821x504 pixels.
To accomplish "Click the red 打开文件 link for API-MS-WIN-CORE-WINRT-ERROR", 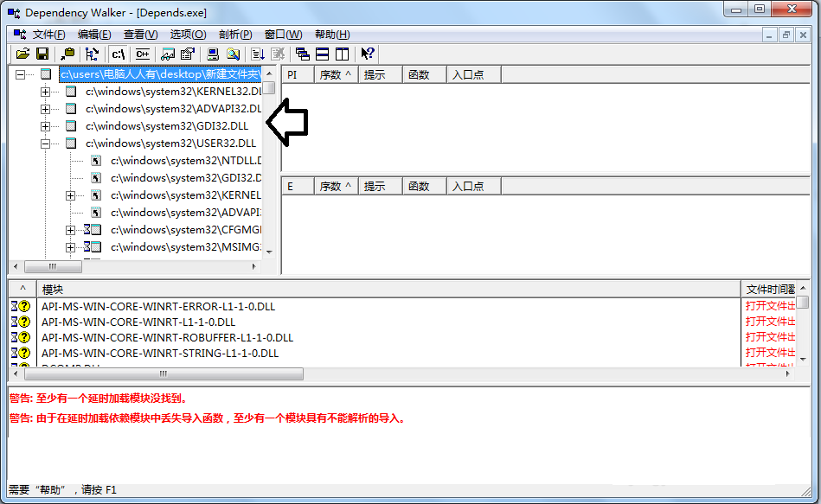I will [x=769, y=305].
